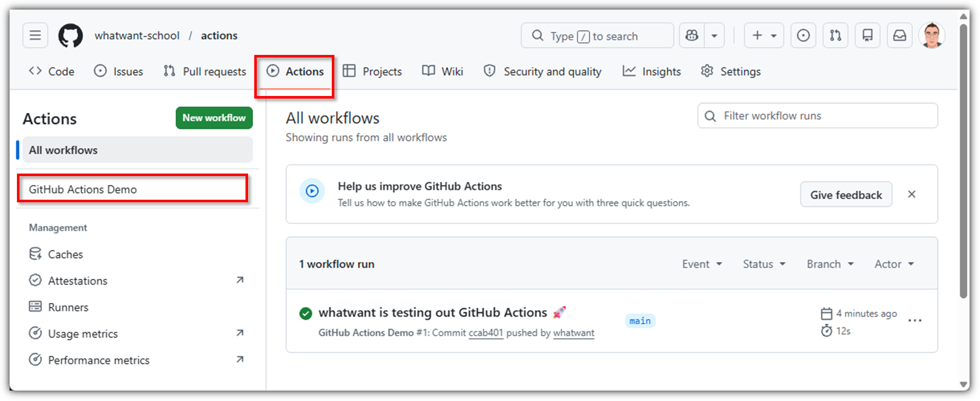Select the Actions tab
This screenshot has width=980, height=401.
(295, 71)
